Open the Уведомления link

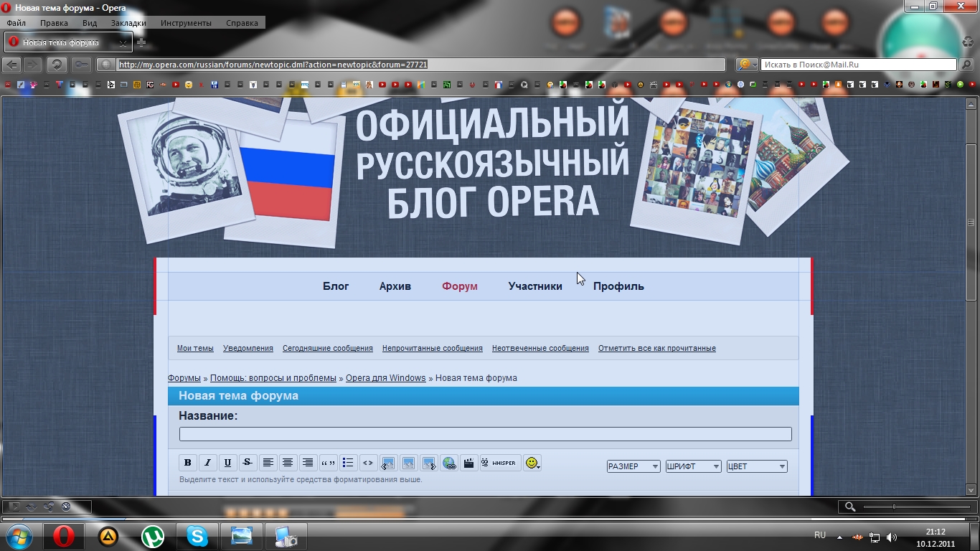coord(248,348)
